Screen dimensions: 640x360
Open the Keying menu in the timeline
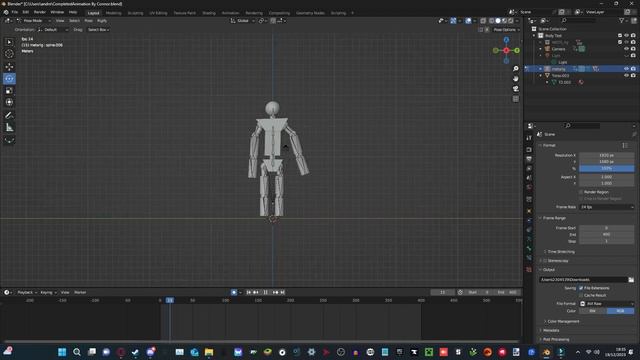coord(48,292)
